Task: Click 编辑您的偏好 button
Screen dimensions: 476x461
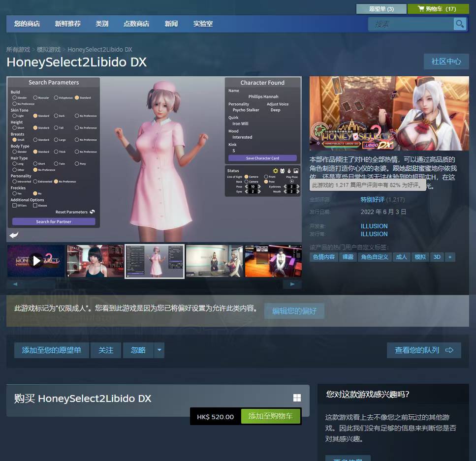Action: 294,311
